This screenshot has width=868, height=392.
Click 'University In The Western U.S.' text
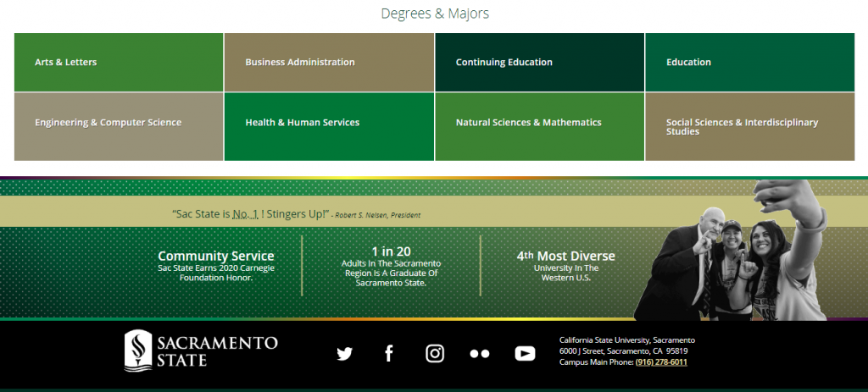coord(565,273)
